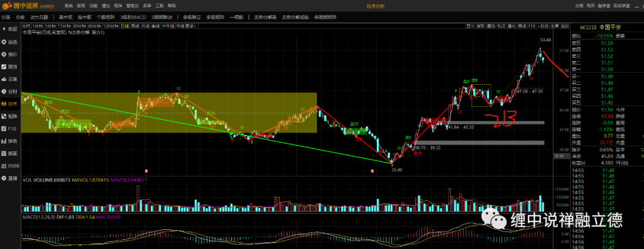This screenshot has width=644, height=249.
Task: Open the F10 sidebar item
Action: 10,128
